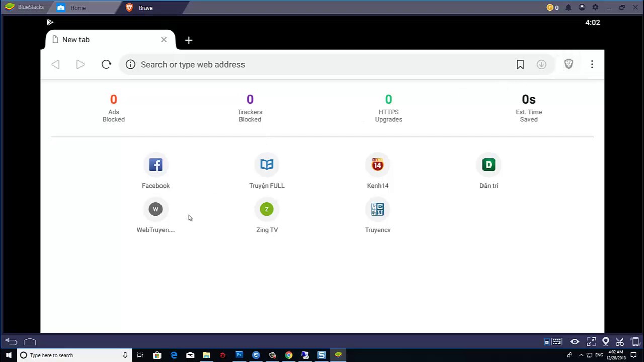644x362 pixels.
Task: Click the browser forward arrow
Action: (80, 64)
